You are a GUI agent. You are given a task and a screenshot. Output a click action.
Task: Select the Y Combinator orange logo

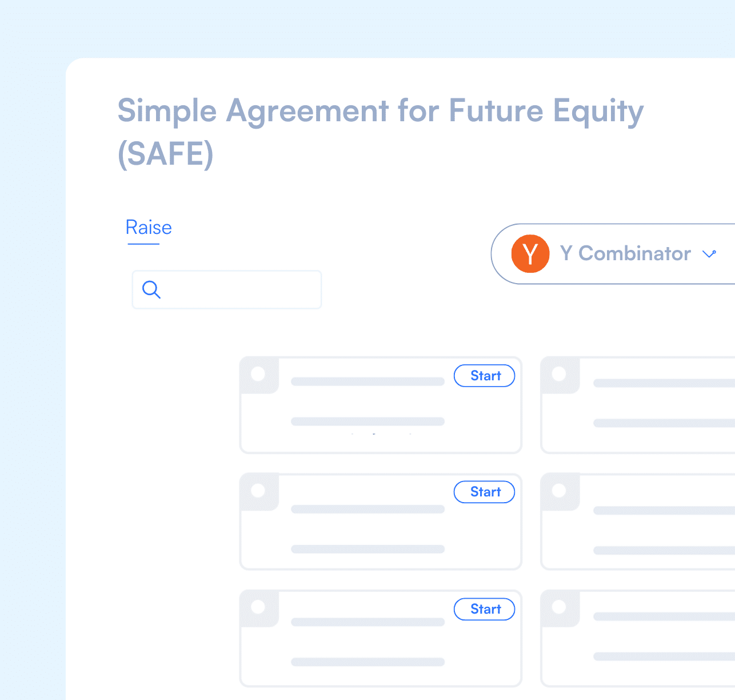pyautogui.click(x=530, y=254)
